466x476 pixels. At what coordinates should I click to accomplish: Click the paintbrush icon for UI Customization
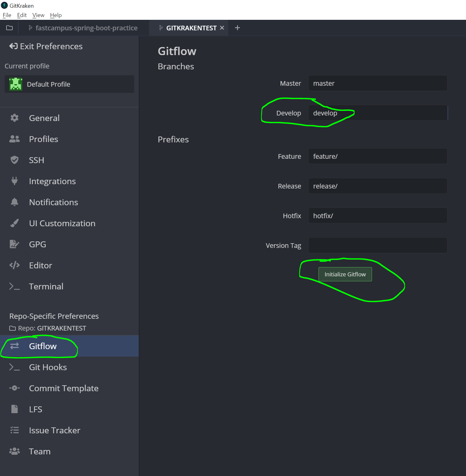[x=15, y=223]
